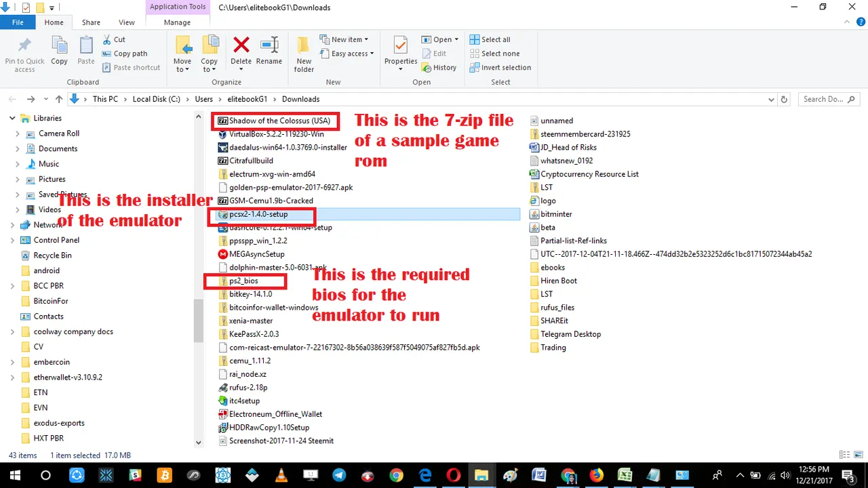Click the red Delete icon
868x488 pixels.
click(x=241, y=45)
